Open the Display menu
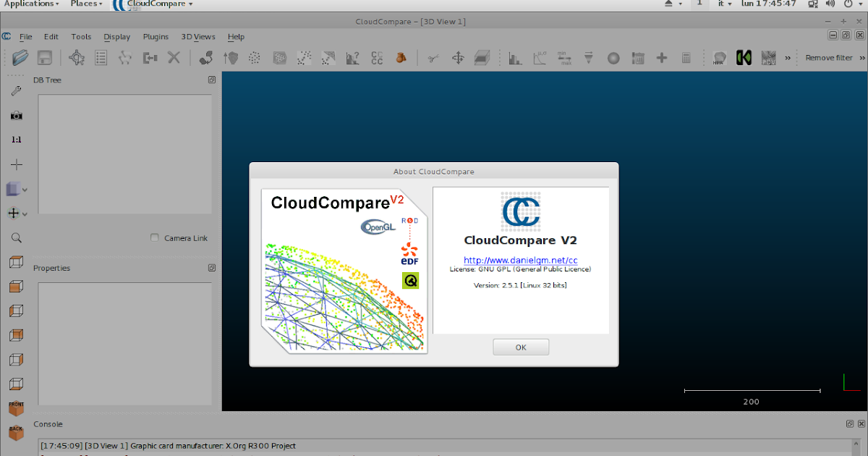 pyautogui.click(x=117, y=37)
